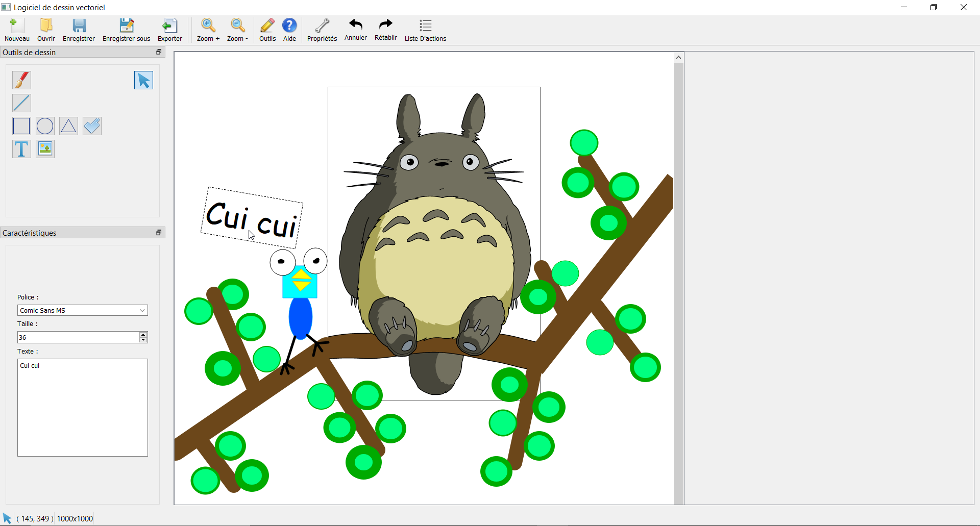
Task: Select the Triangle shape tool
Action: (x=68, y=126)
